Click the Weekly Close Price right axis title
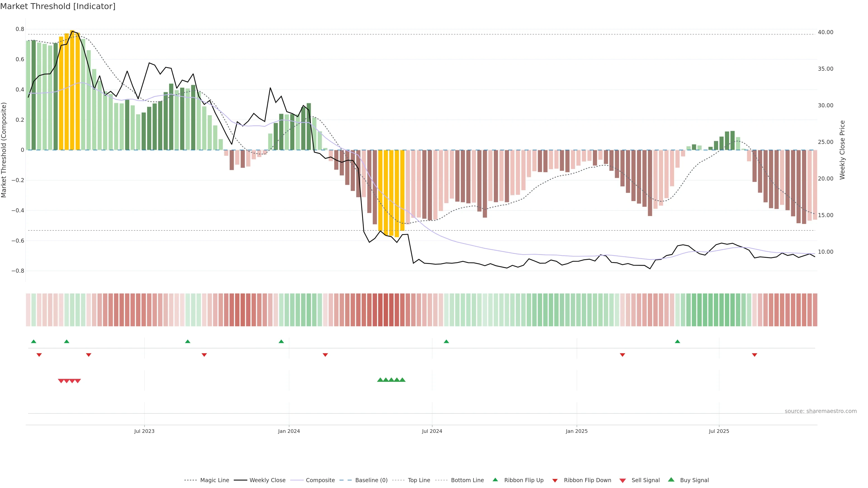The image size is (868, 488). tap(842, 150)
